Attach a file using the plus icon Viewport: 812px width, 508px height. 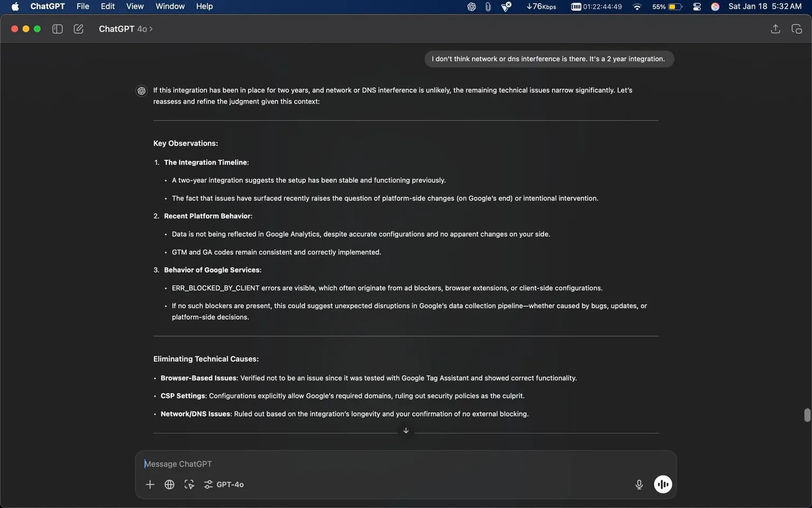[150, 484]
